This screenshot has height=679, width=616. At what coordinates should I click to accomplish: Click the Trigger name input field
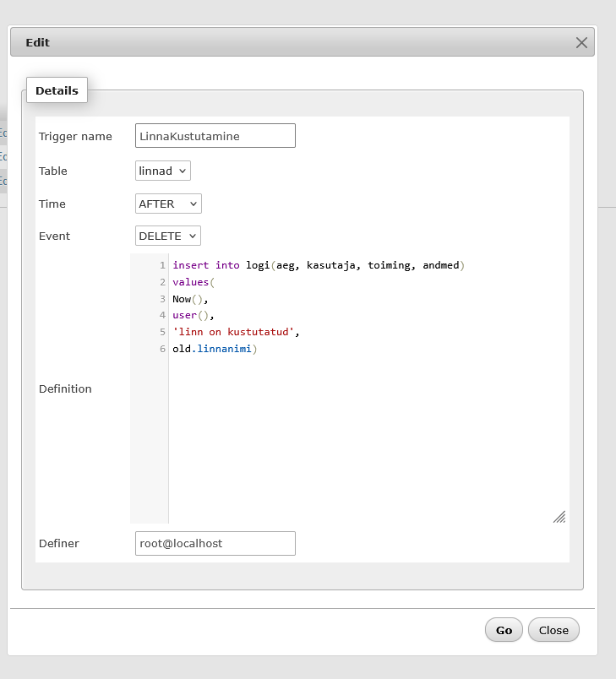pyautogui.click(x=215, y=136)
